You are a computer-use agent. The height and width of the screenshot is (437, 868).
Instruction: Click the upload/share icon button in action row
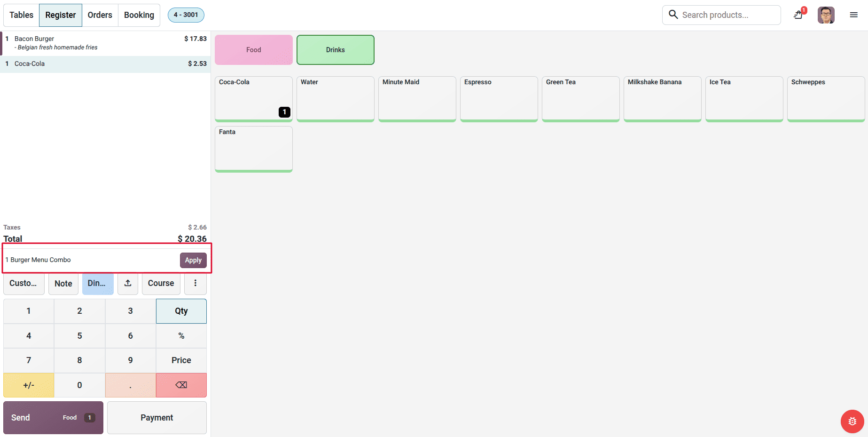[x=128, y=283]
